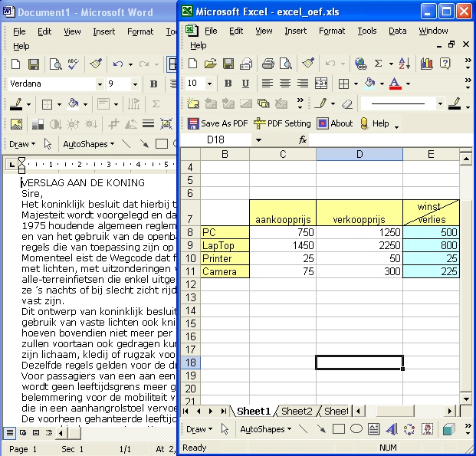
Task: Open Word Insert menu
Action: 103,31
